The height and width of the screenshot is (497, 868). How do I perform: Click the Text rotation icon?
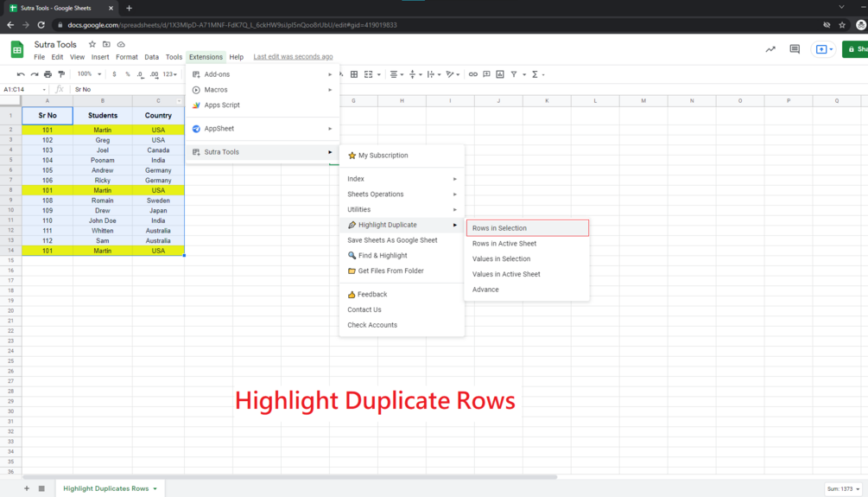coord(450,74)
